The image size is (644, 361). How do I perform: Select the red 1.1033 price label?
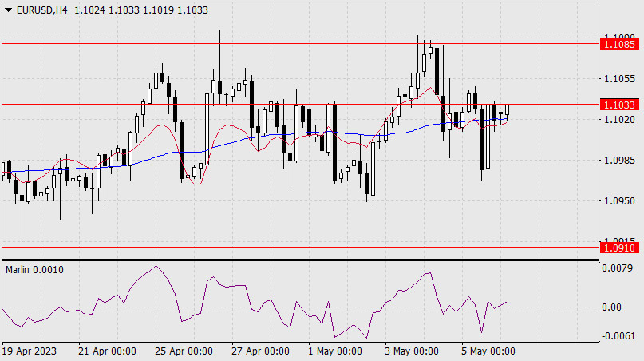[619, 105]
